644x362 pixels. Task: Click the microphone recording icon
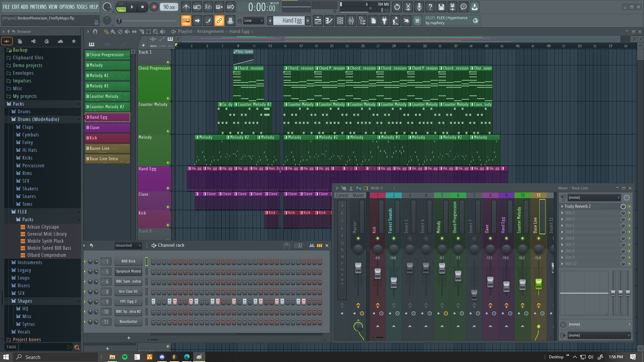click(419, 7)
